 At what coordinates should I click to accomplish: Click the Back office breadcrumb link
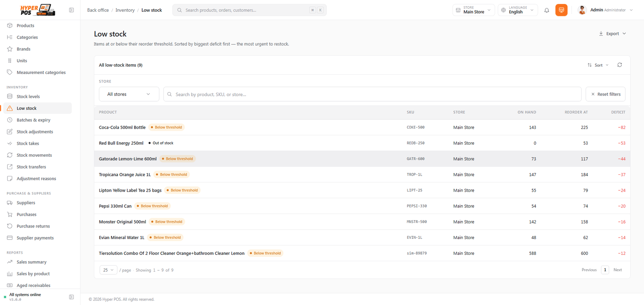(x=98, y=10)
